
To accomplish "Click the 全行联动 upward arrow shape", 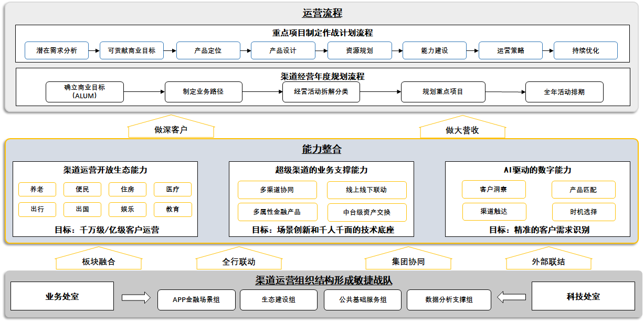I will point(239,258).
